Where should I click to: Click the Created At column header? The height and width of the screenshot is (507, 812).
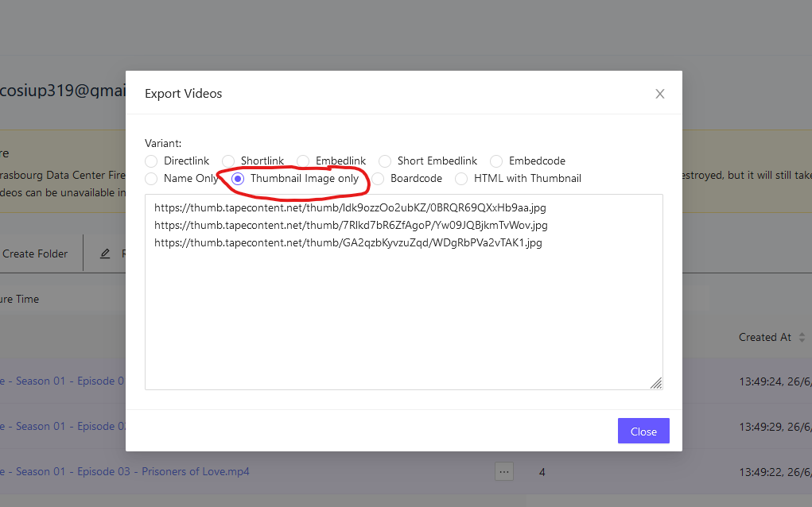[764, 338]
